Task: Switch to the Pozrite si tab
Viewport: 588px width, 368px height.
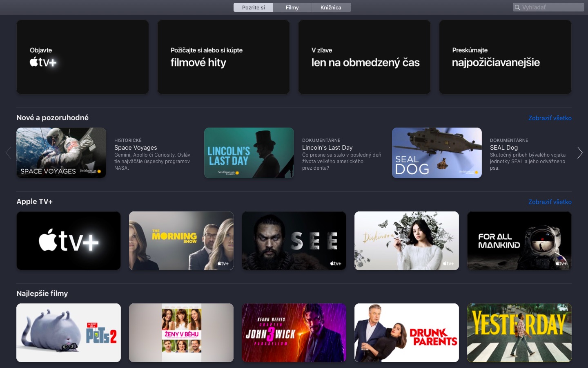Action: pyautogui.click(x=253, y=7)
